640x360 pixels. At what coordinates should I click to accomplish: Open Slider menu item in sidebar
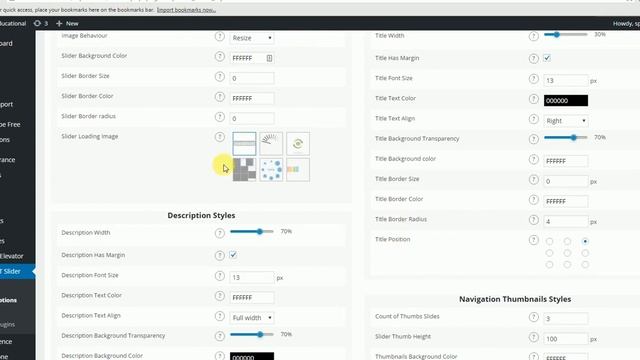point(16,271)
